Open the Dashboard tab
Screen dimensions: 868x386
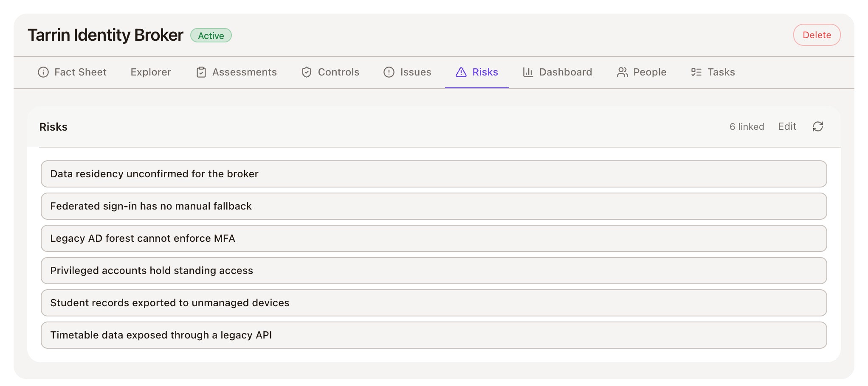(558, 72)
